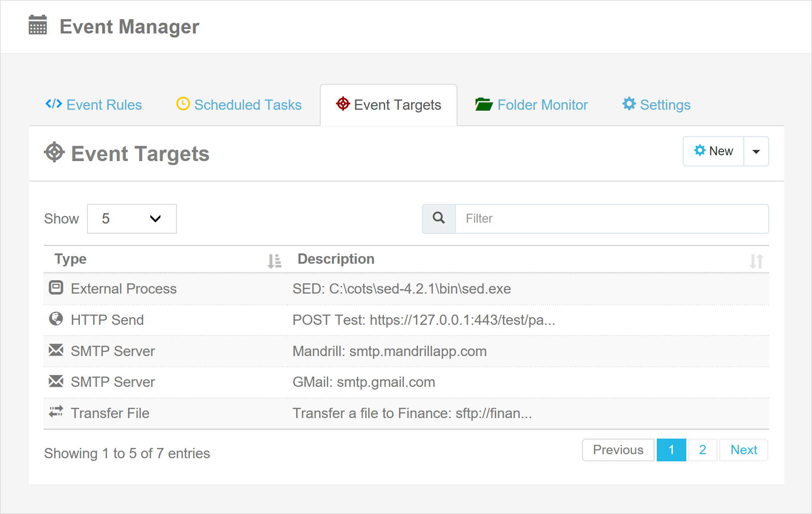Click the Event Rules code icon

point(54,104)
